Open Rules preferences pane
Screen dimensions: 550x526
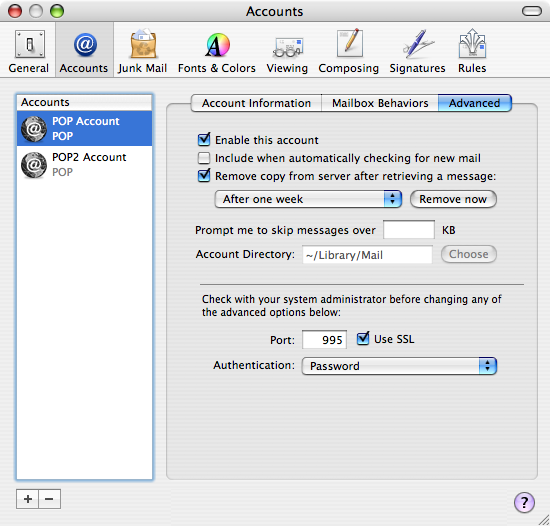click(x=472, y=51)
